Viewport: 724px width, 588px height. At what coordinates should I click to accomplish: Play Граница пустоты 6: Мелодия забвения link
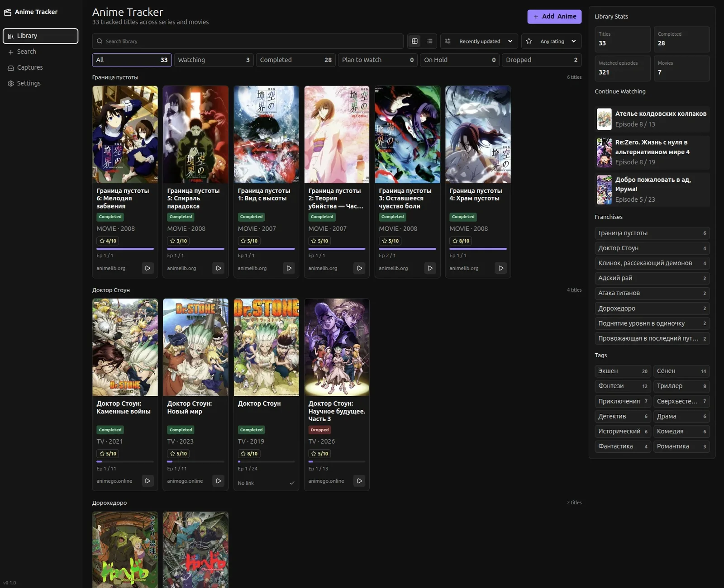pos(148,268)
